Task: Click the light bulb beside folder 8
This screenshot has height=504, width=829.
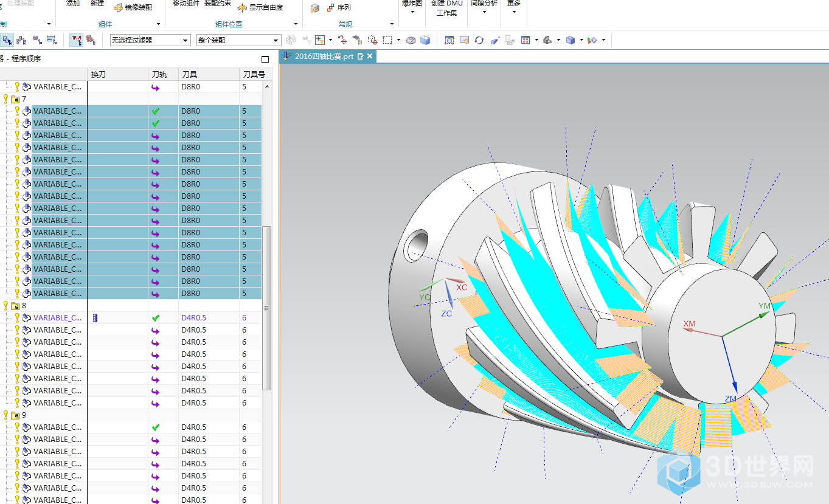Action: [6, 305]
